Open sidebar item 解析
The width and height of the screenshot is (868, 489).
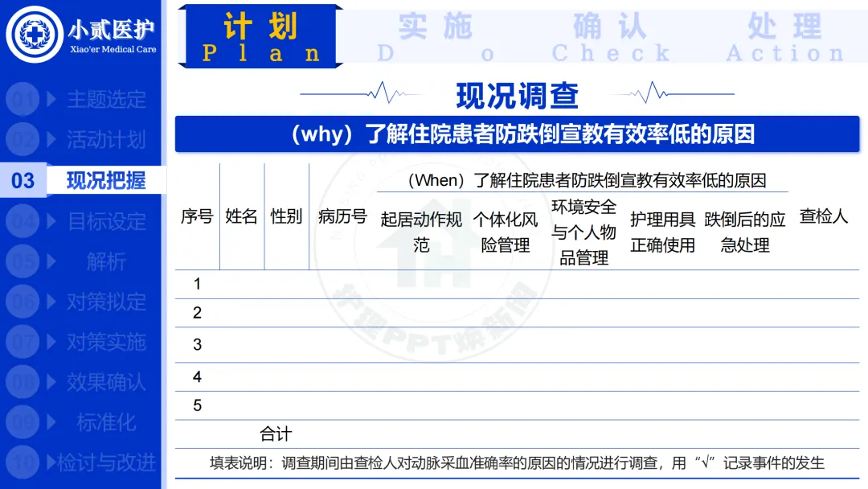106,261
